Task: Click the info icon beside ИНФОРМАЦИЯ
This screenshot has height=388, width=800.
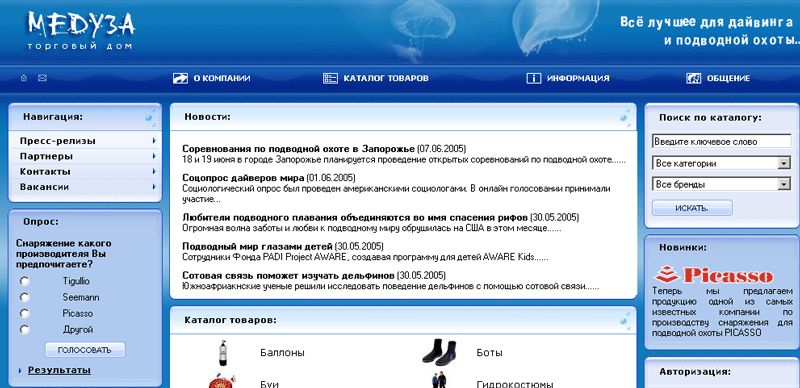Action: tap(533, 78)
